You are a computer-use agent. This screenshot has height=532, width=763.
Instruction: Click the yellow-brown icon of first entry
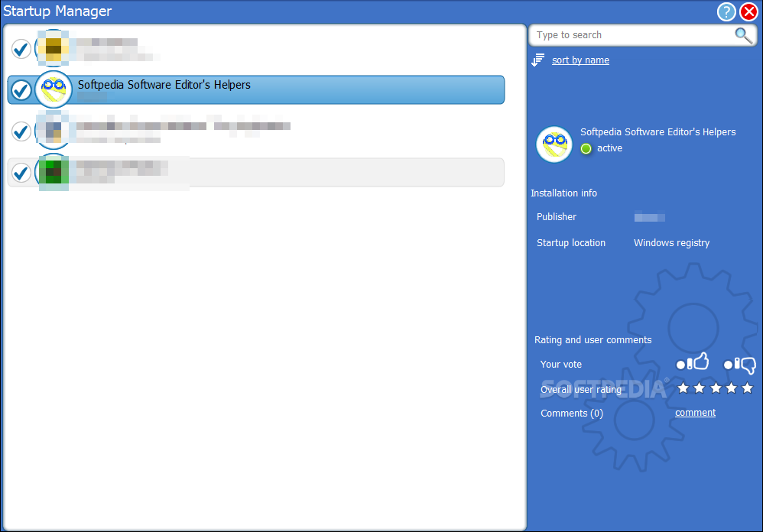click(x=54, y=48)
